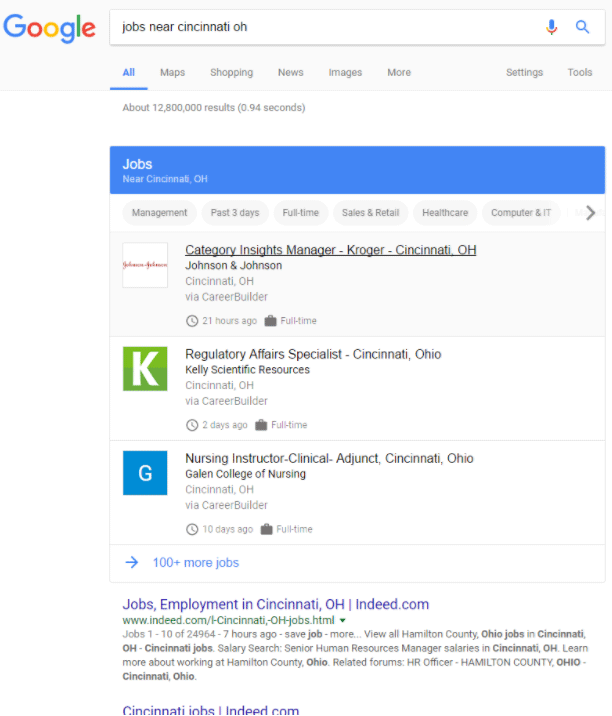Click the green Kelly Scientific K logo
Screen dimensions: 612x716
coord(145,368)
